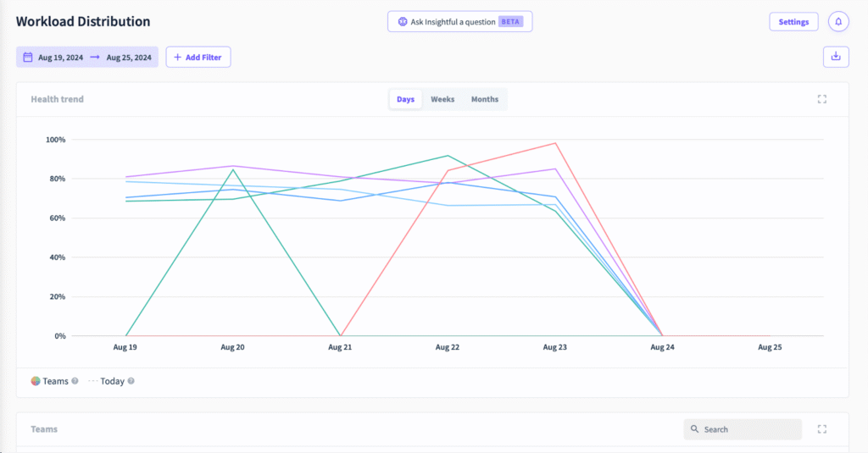Click the notification bell icon

pos(838,22)
